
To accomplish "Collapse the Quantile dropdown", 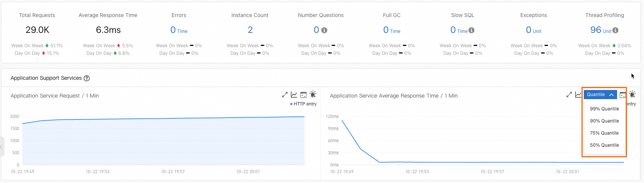I will [600, 95].
